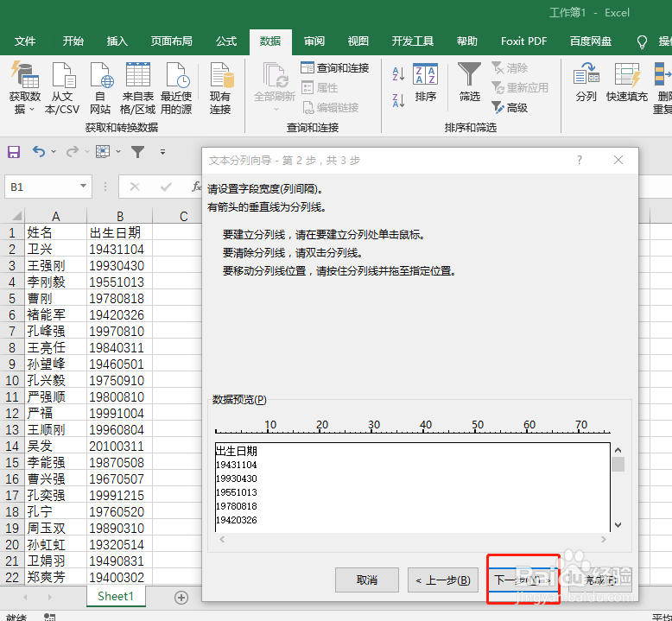Expand Refresh All dropdown arrow
This screenshot has width=672, height=621.
pyautogui.click(x=276, y=109)
